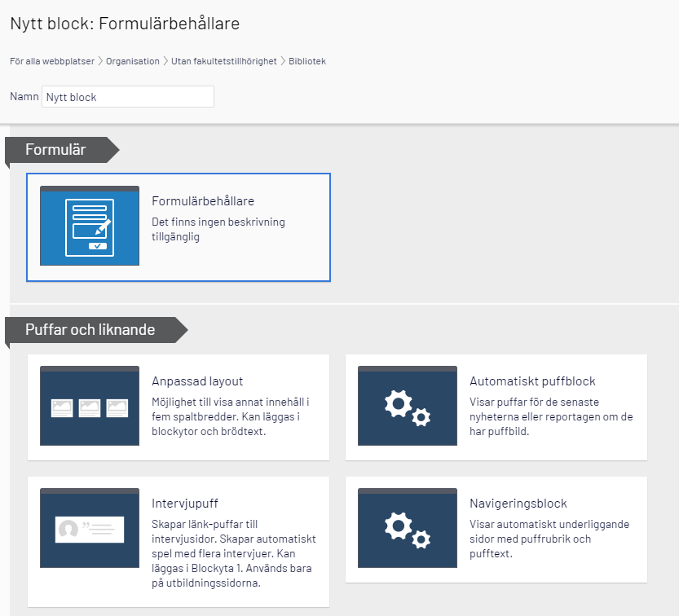This screenshot has width=679, height=616.
Task: Click the Intervjupuff quote card icon
Action: click(90, 528)
